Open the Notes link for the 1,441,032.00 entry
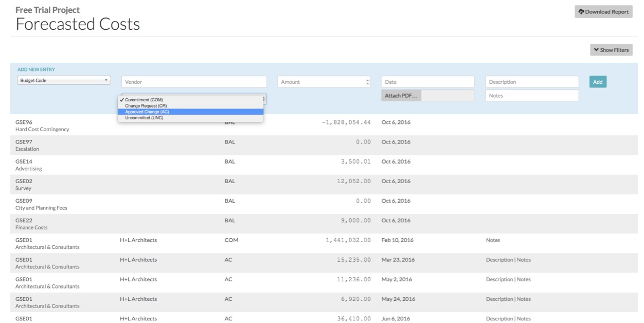The height and width of the screenshot is (323, 644). pos(493,240)
